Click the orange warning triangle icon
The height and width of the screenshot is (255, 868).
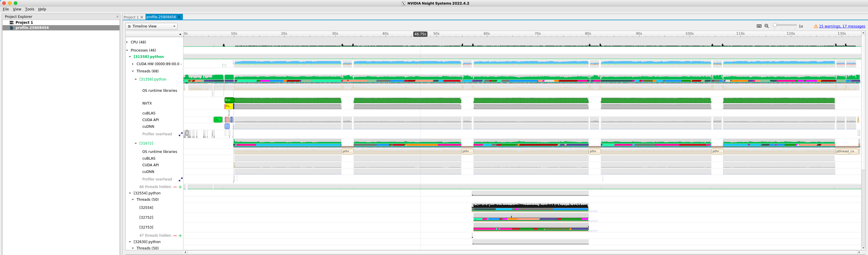(x=816, y=26)
